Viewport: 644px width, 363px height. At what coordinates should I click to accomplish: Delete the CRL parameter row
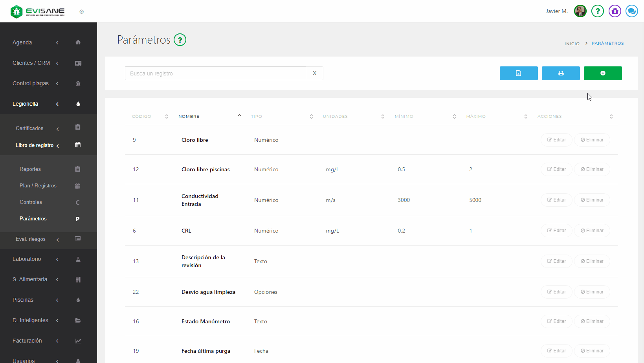(592, 231)
